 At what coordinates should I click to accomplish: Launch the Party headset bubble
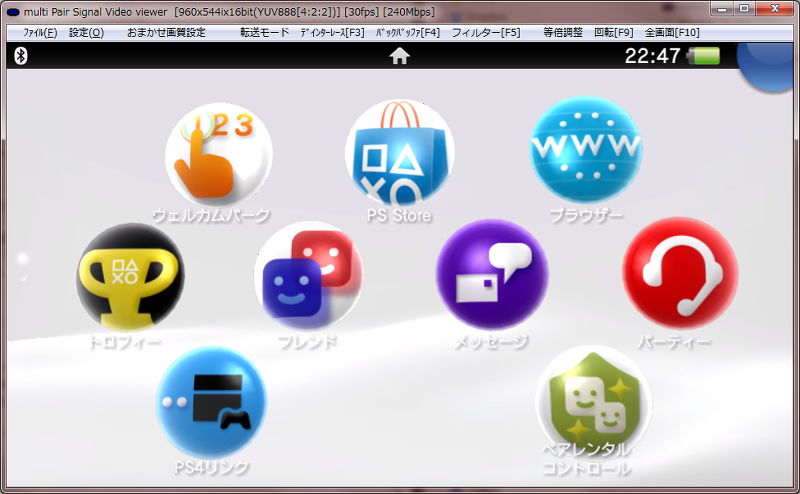click(680, 274)
